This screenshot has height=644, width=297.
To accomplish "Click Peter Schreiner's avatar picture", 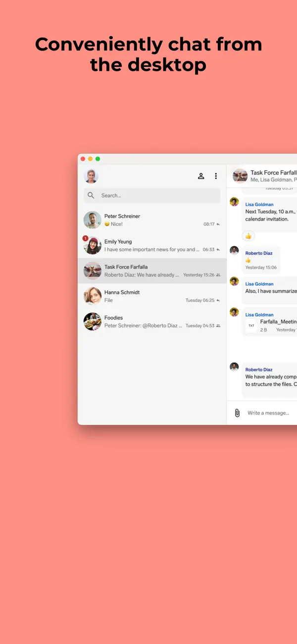I will [93, 220].
